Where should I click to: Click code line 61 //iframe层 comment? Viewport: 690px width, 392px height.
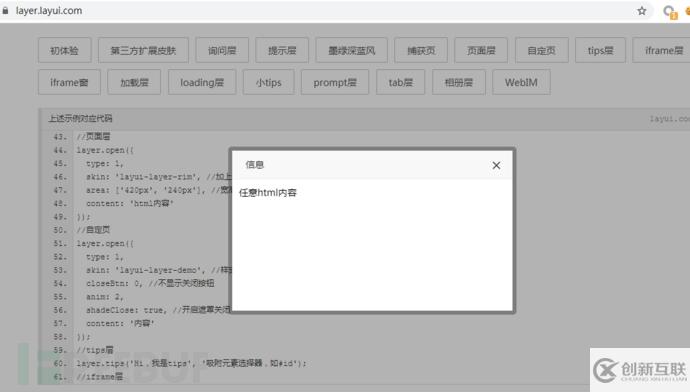click(99, 377)
